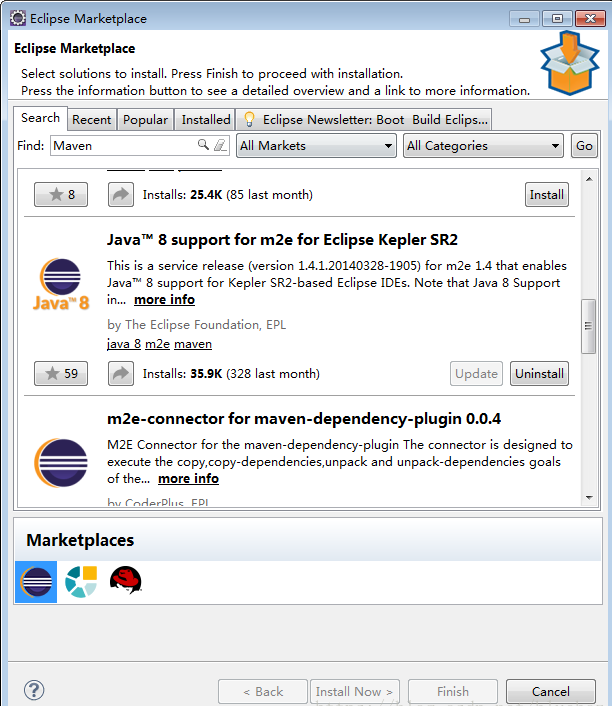612x706 pixels.
Task: Star the entry with 8 favorites
Action: (61, 195)
